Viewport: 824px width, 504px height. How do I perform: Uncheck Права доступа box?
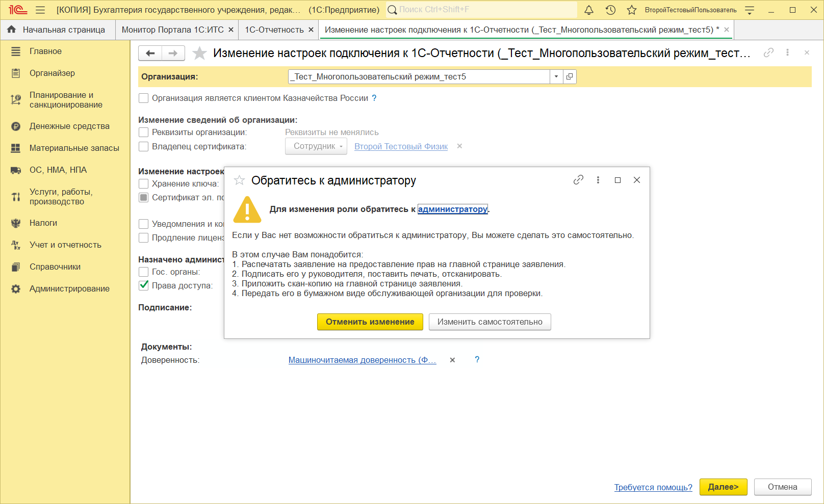pyautogui.click(x=144, y=285)
